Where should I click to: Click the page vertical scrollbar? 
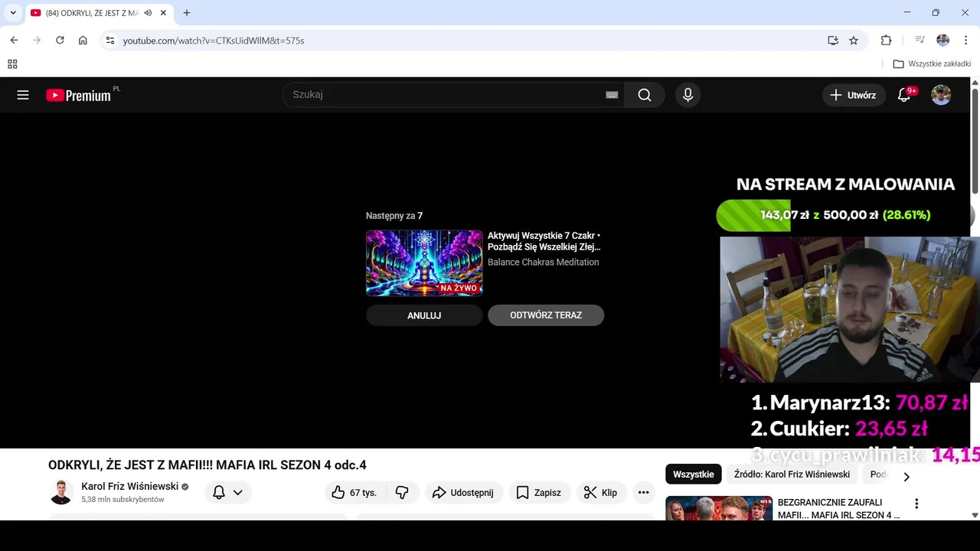[x=975, y=142]
